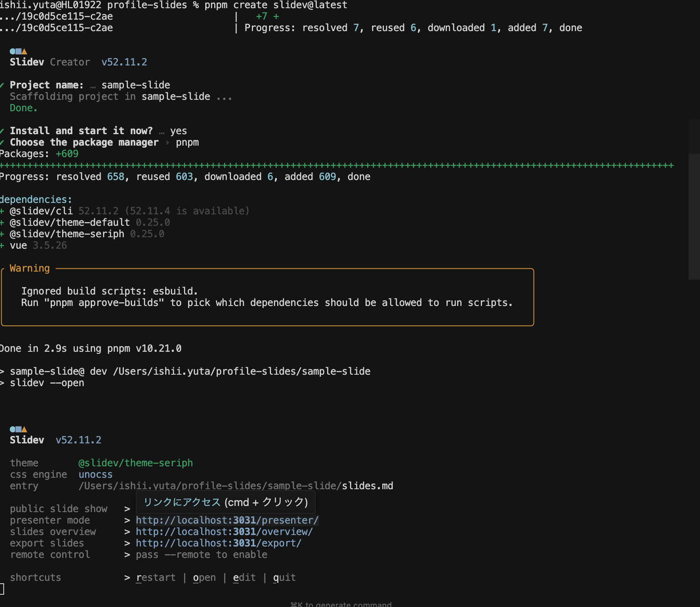Click the リンクにアクセス tooltip link
This screenshot has width=700, height=607.
pos(182,502)
